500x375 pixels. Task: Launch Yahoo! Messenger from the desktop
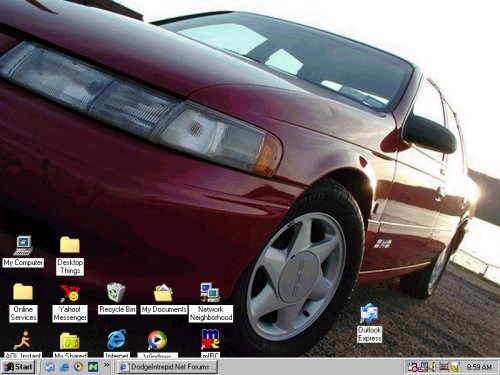[70, 293]
